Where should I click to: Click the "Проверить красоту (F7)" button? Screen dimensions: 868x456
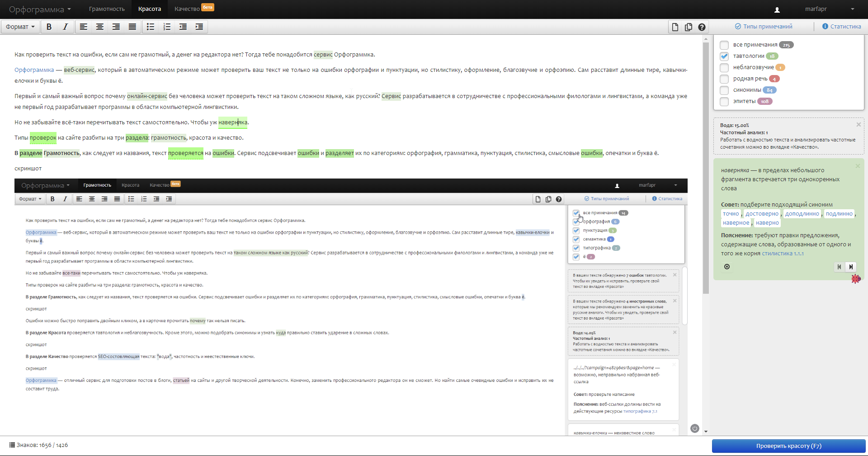pyautogui.click(x=789, y=446)
